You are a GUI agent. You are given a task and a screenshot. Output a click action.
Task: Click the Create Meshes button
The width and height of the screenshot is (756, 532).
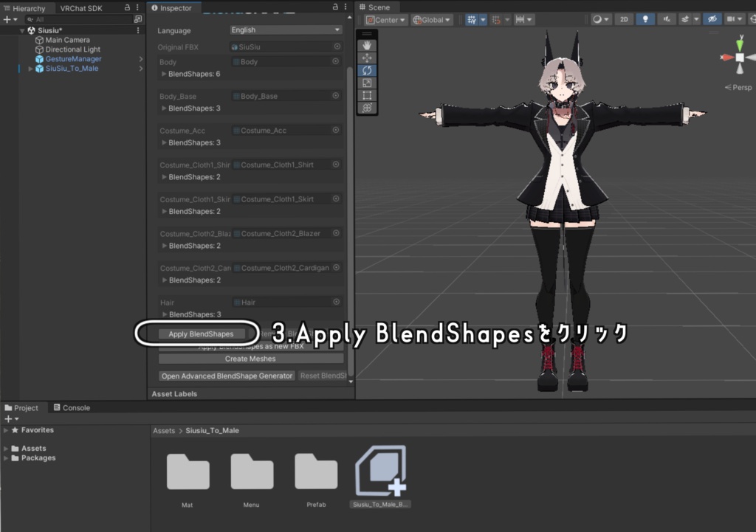point(251,359)
